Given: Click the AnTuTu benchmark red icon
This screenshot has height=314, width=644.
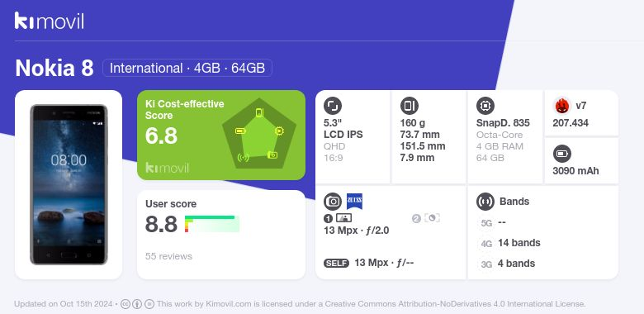Looking at the screenshot, I should 561,106.
